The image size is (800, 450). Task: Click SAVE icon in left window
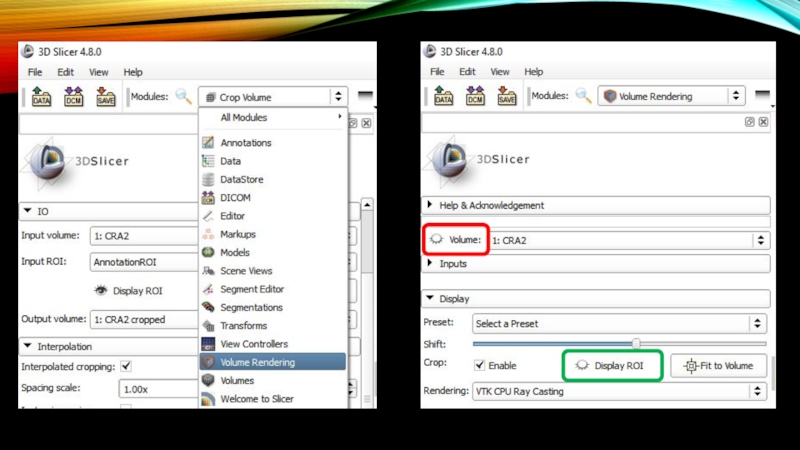[x=106, y=96]
